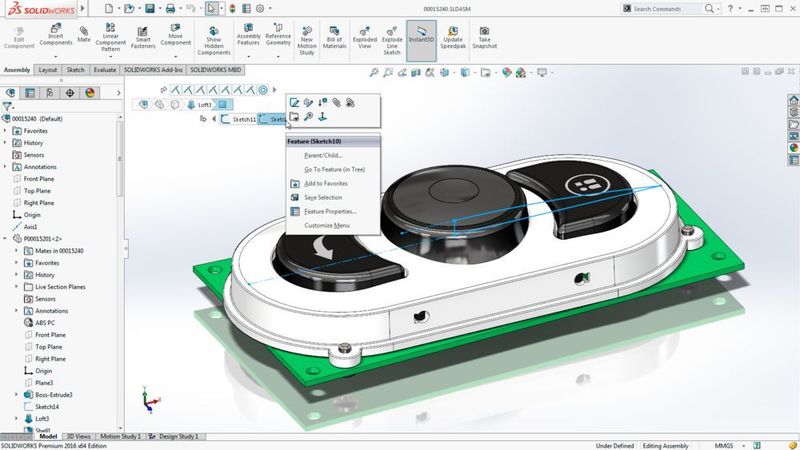The image size is (800, 450).
Task: Open the Edit Appearance color ball in the view toolbar
Action: pyautogui.click(x=507, y=73)
